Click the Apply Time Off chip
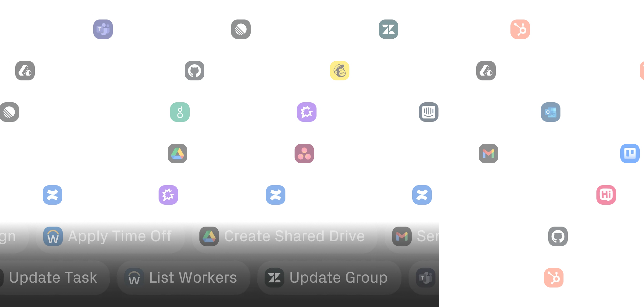This screenshot has height=307, width=644. 110,236
